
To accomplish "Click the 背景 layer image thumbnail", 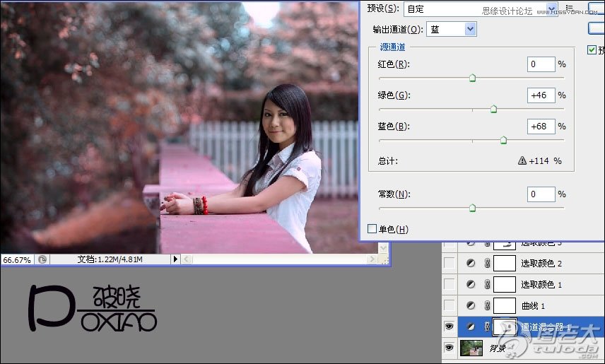I will click(471, 348).
